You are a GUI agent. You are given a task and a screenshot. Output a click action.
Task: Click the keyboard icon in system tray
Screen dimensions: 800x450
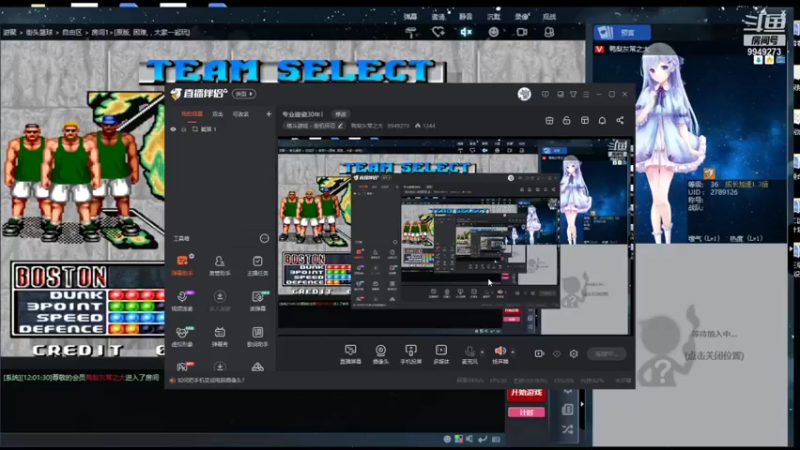pos(496,439)
